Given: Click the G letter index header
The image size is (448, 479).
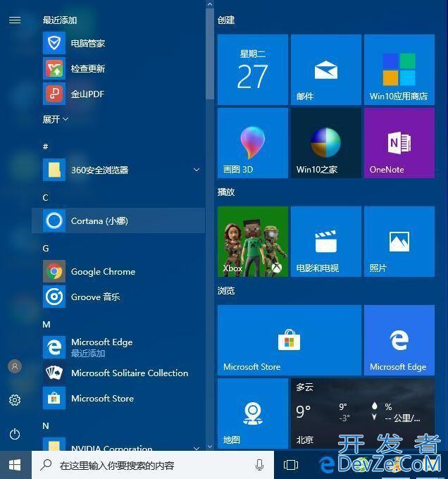Looking at the screenshot, I should click(x=46, y=249).
